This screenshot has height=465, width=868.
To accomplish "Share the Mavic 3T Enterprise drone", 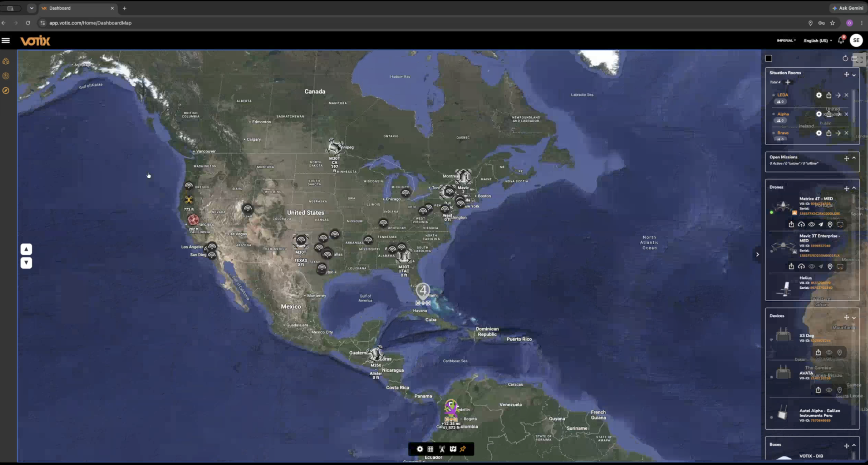I will coord(791,266).
